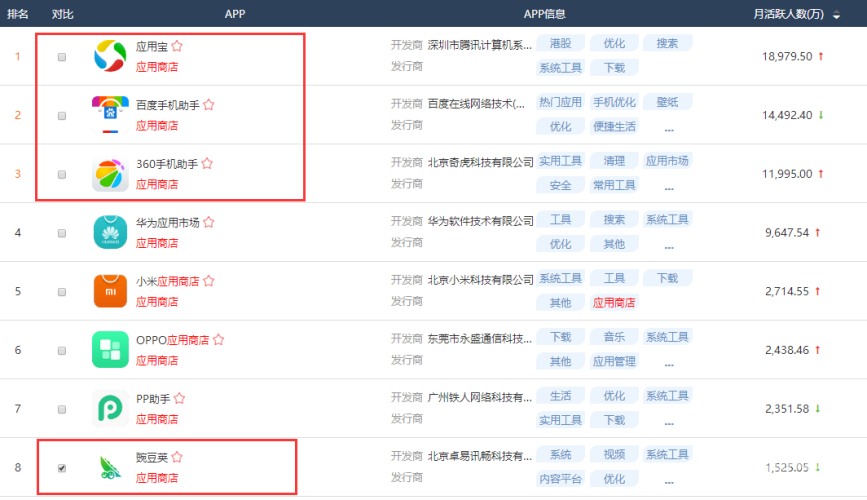Expand more tags for 百度手机助手
This screenshot has height=500, width=867.
(x=669, y=128)
